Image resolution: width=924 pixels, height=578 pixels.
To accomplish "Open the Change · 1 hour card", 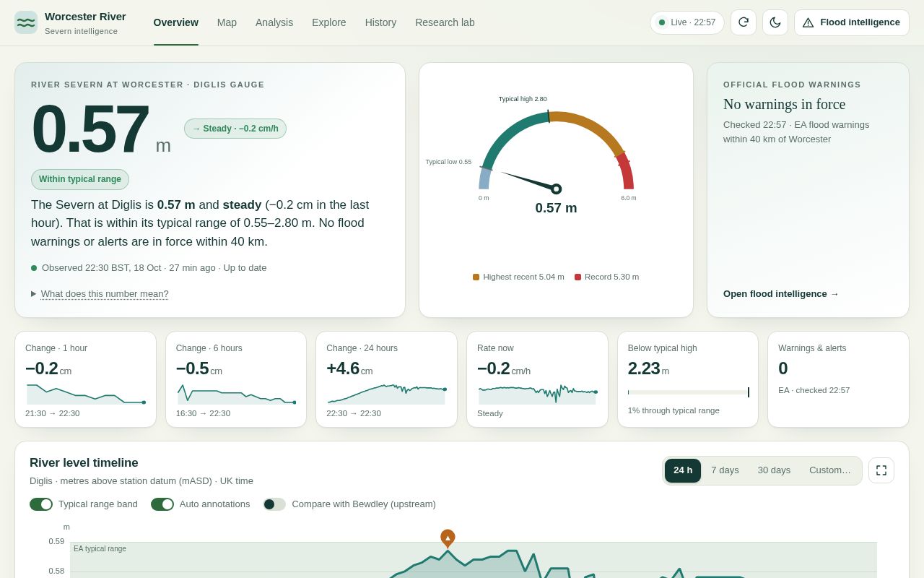I will click(x=85, y=379).
